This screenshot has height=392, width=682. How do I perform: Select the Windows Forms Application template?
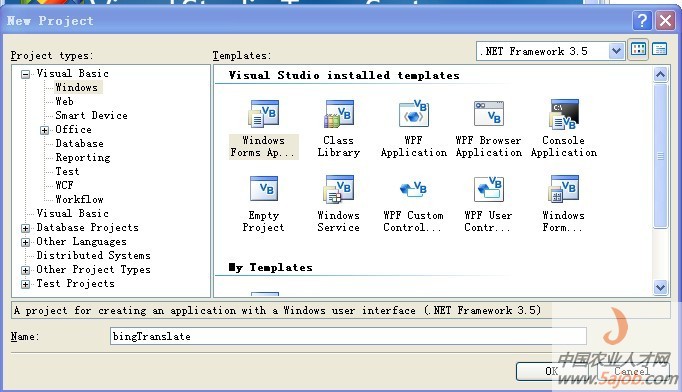pyautogui.click(x=264, y=129)
